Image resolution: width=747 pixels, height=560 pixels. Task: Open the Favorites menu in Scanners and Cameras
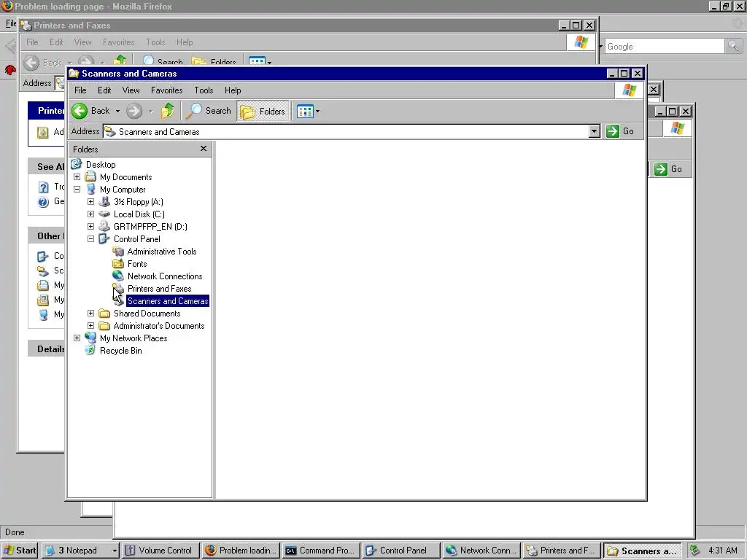pos(167,90)
